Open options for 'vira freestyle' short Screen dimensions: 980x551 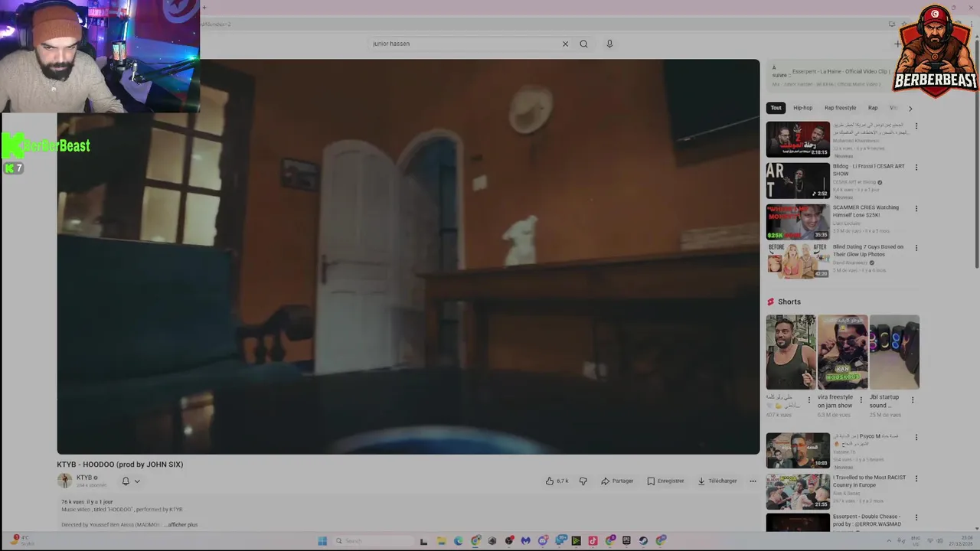click(x=861, y=399)
